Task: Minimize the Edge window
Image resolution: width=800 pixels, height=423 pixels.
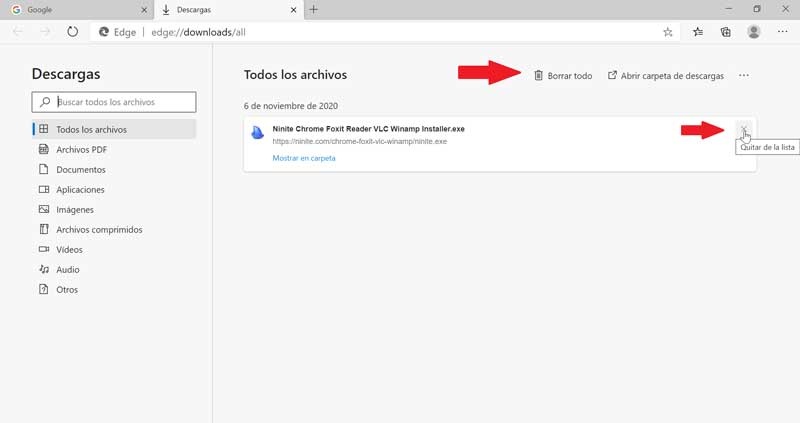Action: click(729, 9)
